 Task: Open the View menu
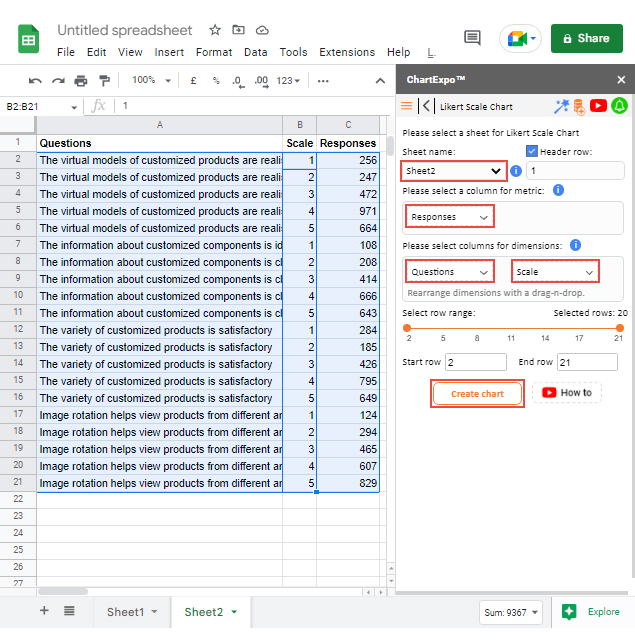pyautogui.click(x=130, y=52)
